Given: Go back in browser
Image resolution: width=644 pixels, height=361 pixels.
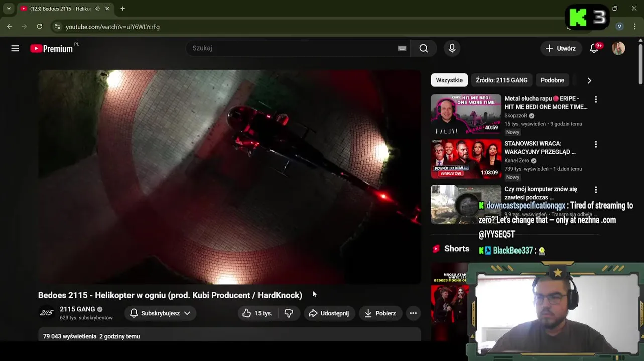Looking at the screenshot, I should (9, 27).
